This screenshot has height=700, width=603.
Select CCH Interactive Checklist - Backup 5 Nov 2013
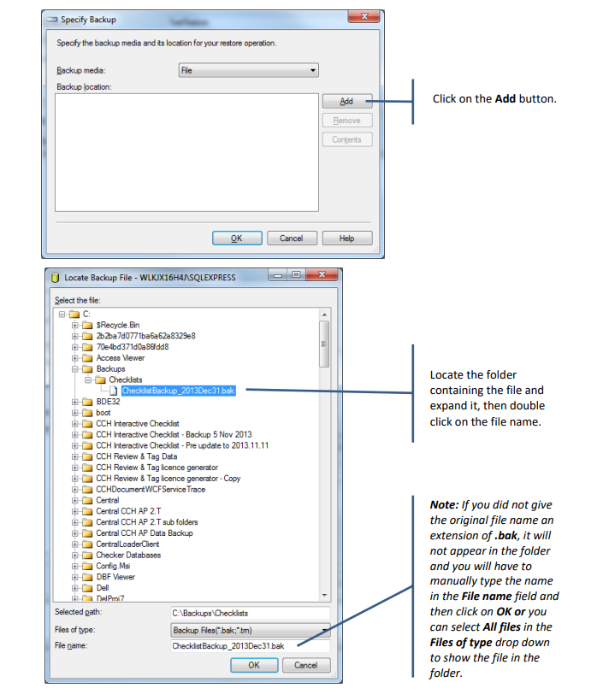[x=174, y=435]
